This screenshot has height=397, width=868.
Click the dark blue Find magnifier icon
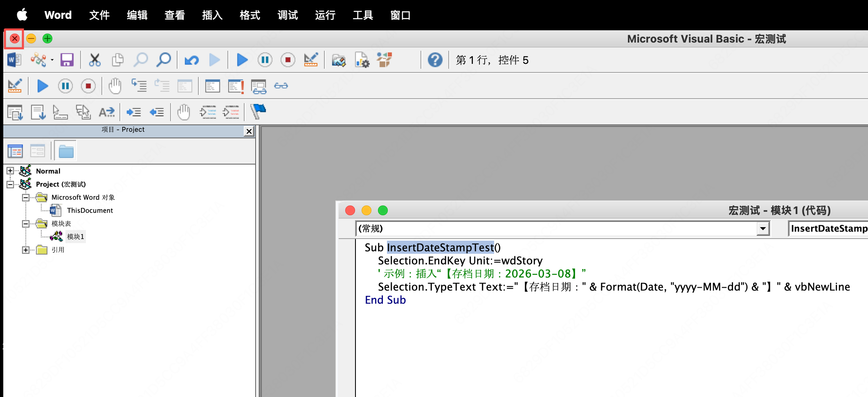(x=164, y=60)
